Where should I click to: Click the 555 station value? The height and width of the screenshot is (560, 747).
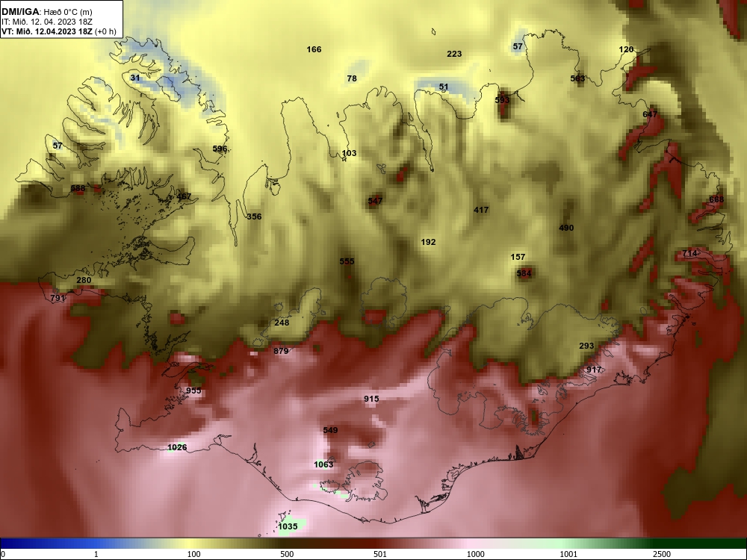coord(347,261)
